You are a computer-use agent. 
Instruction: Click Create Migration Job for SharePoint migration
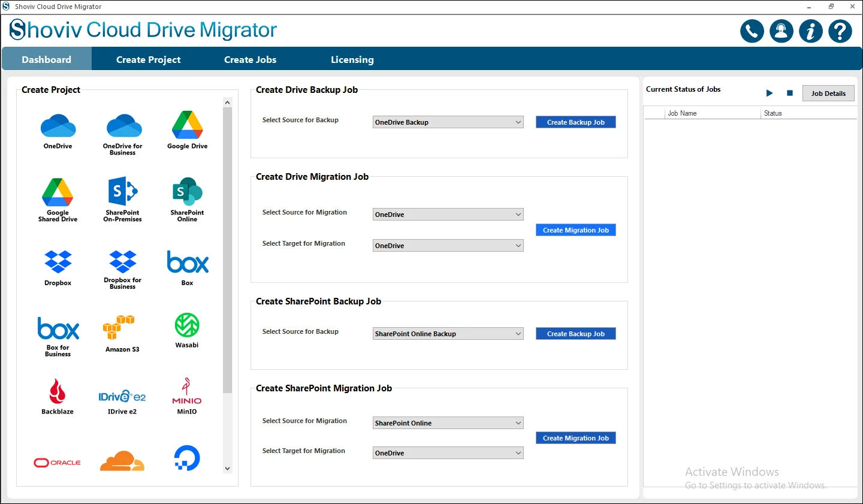(576, 438)
